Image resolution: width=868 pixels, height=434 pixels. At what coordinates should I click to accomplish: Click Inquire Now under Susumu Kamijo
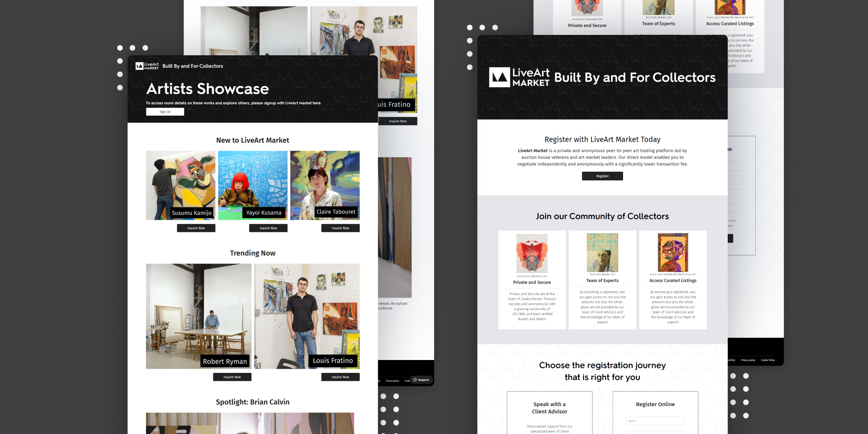pyautogui.click(x=196, y=228)
